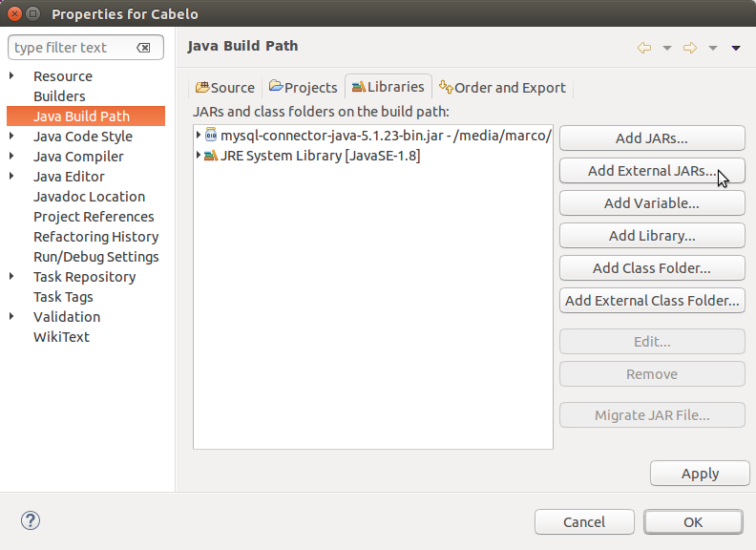Open Task Tags page

pyautogui.click(x=63, y=297)
